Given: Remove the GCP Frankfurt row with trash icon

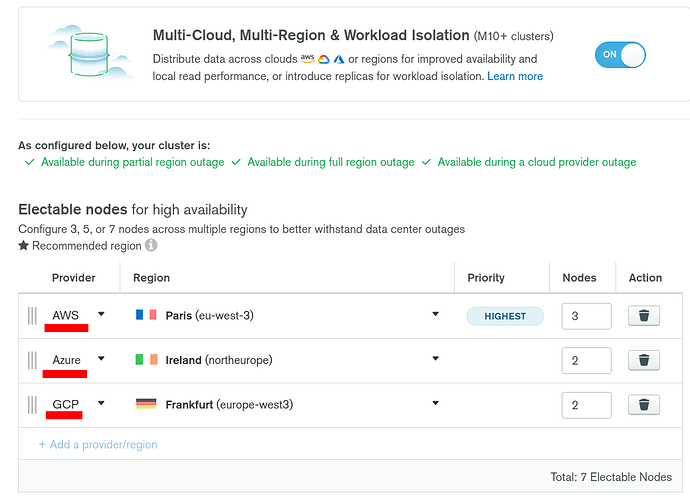Looking at the screenshot, I should [644, 405].
